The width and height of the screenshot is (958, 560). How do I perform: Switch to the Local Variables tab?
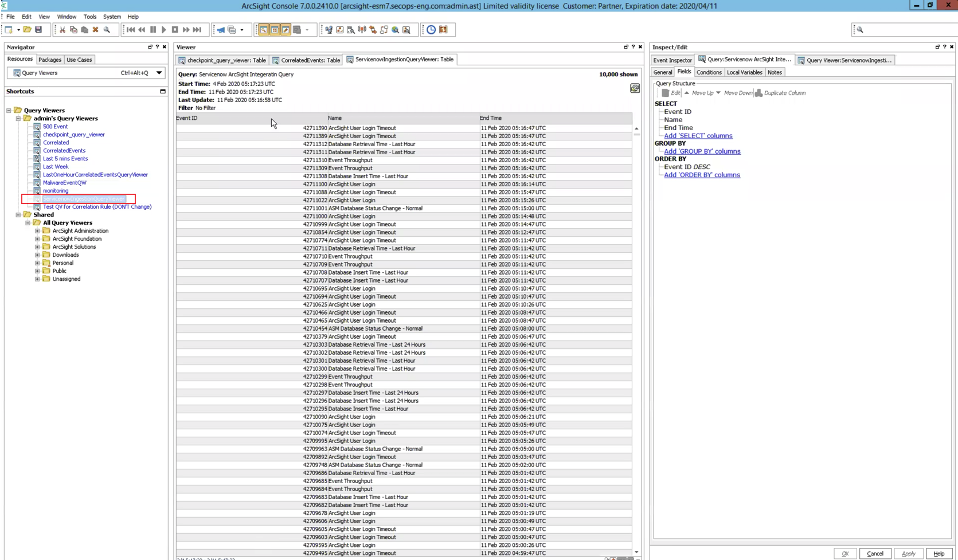point(744,72)
